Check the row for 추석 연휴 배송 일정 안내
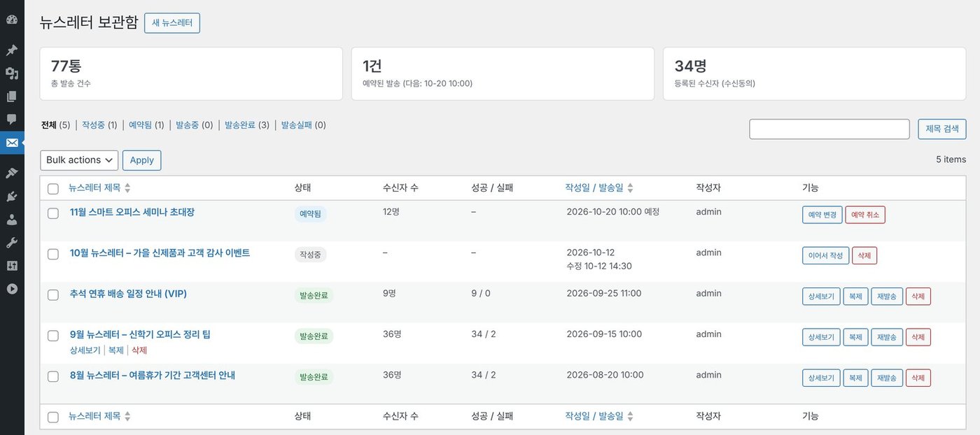This screenshot has height=435, width=980. (53, 295)
